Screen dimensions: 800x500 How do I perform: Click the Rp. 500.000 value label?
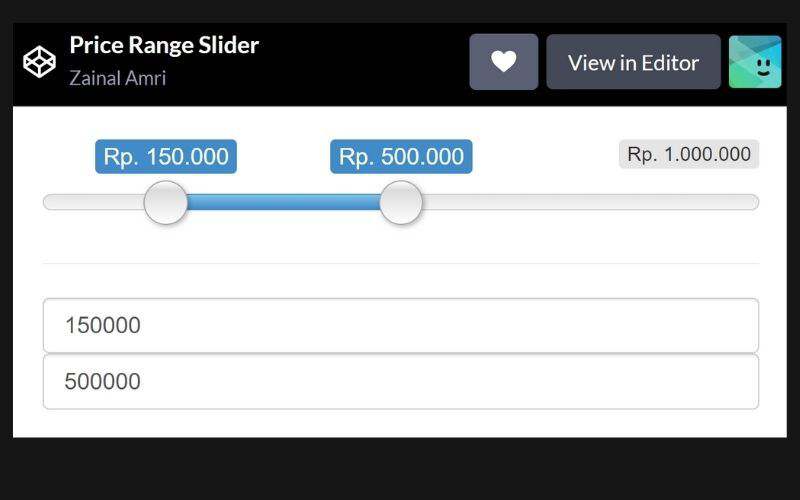pyautogui.click(x=401, y=157)
